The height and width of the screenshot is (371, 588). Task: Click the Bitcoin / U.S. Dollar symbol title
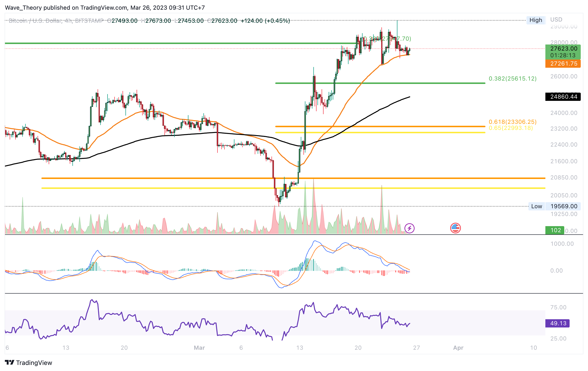click(x=35, y=21)
